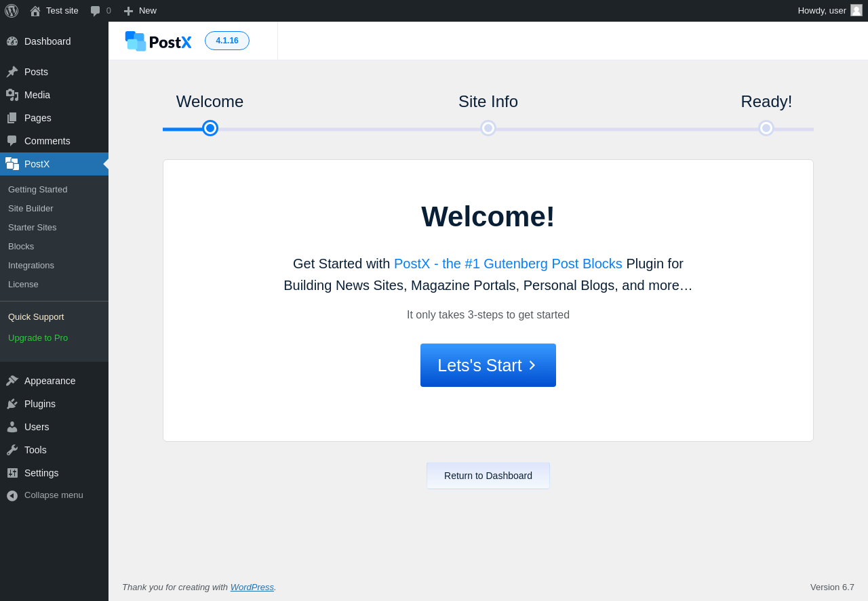
Task: Click the Posts pushpin icon
Action: 12,72
